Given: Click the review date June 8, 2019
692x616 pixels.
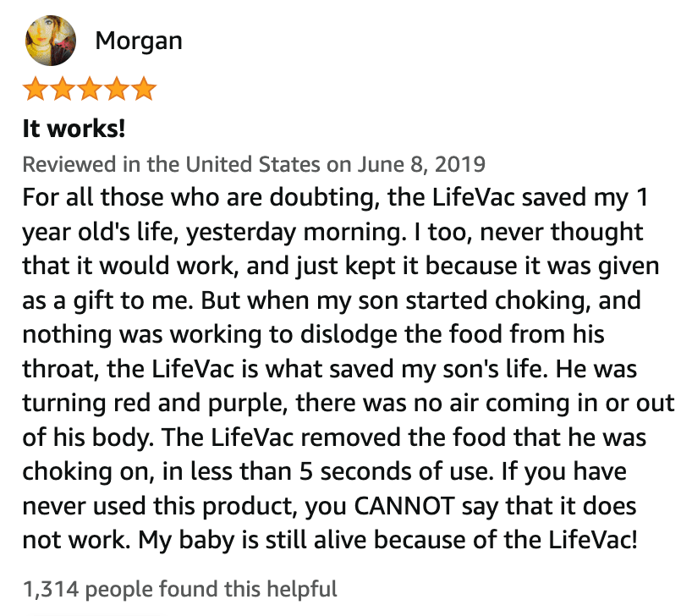Looking at the screenshot, I should (x=421, y=164).
